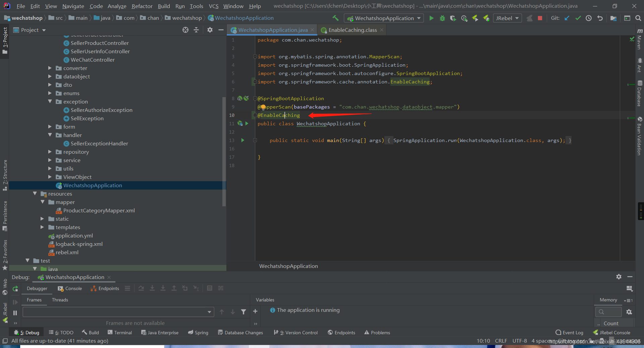Click the UTF-8 encoding in status bar
Screen dimensions: 644x348
(519, 341)
